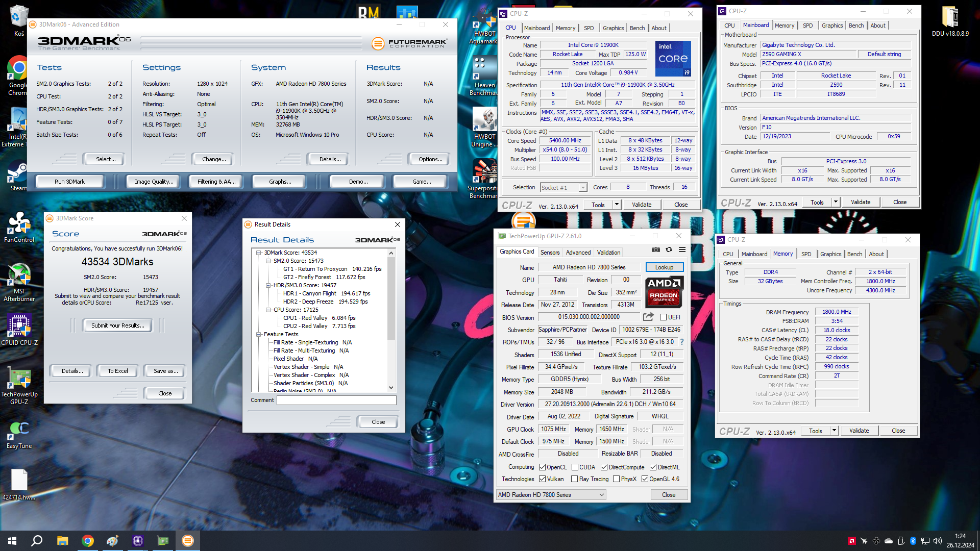
Task: Open SPD tab in the CPU-Z Mainboard window
Action: click(x=807, y=26)
